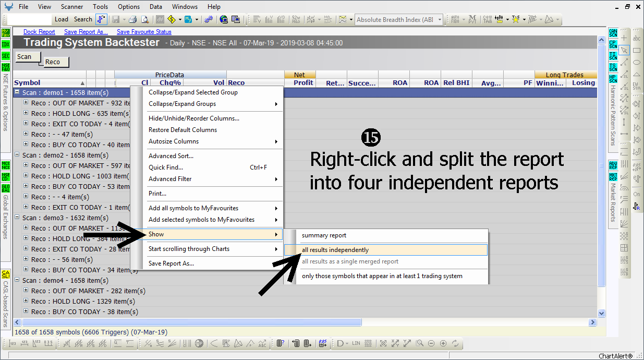Open the Tools menu
644x360 pixels.
[x=101, y=7]
